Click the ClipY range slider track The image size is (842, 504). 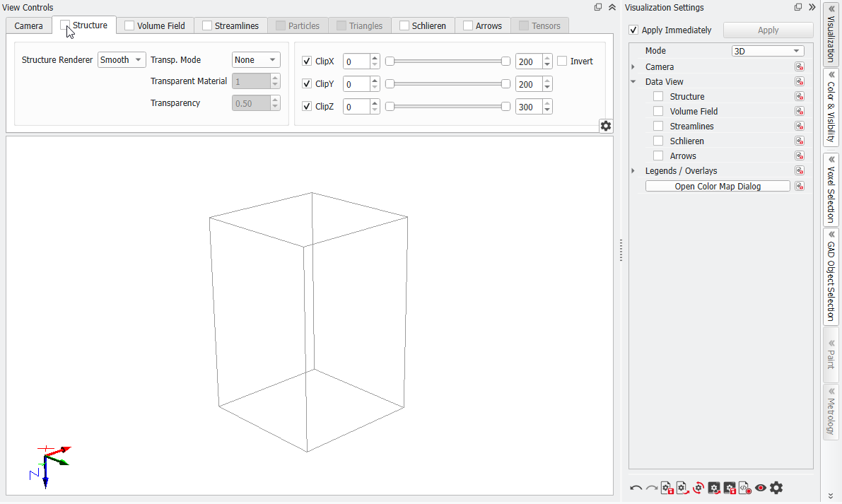(448, 83)
